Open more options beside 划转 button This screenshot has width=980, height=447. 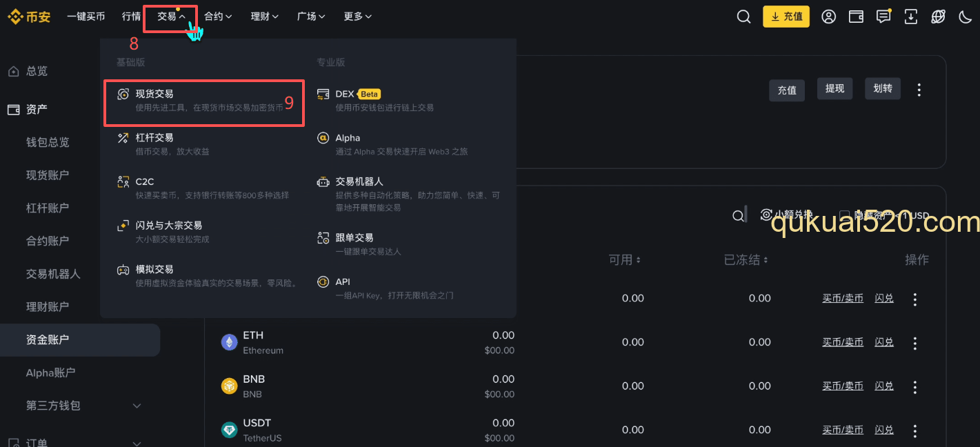pyautogui.click(x=919, y=90)
